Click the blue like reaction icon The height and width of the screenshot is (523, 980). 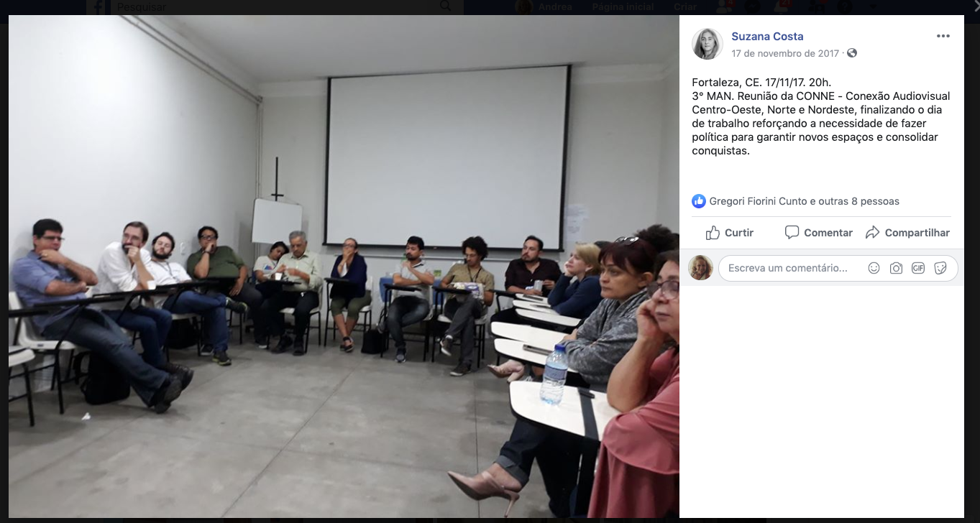699,201
